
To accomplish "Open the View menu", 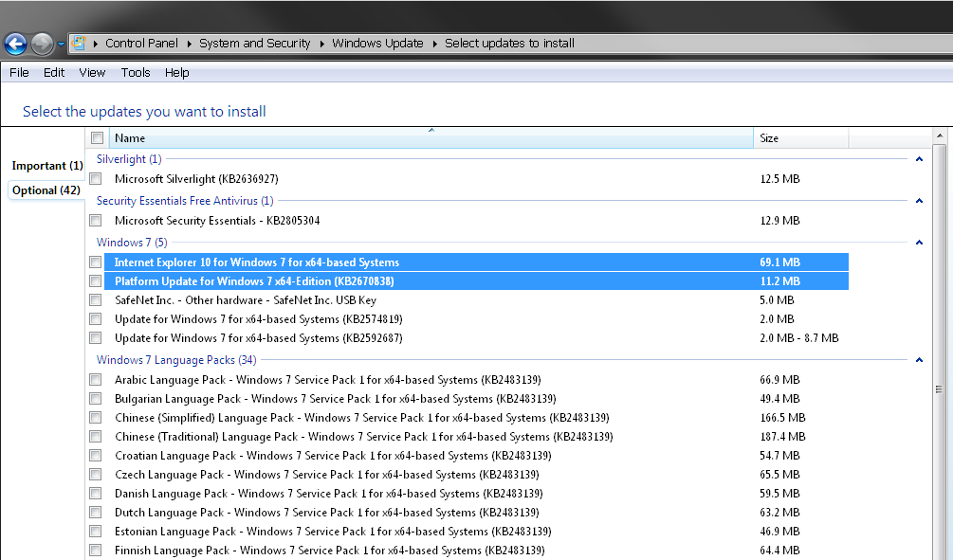I will coord(92,73).
